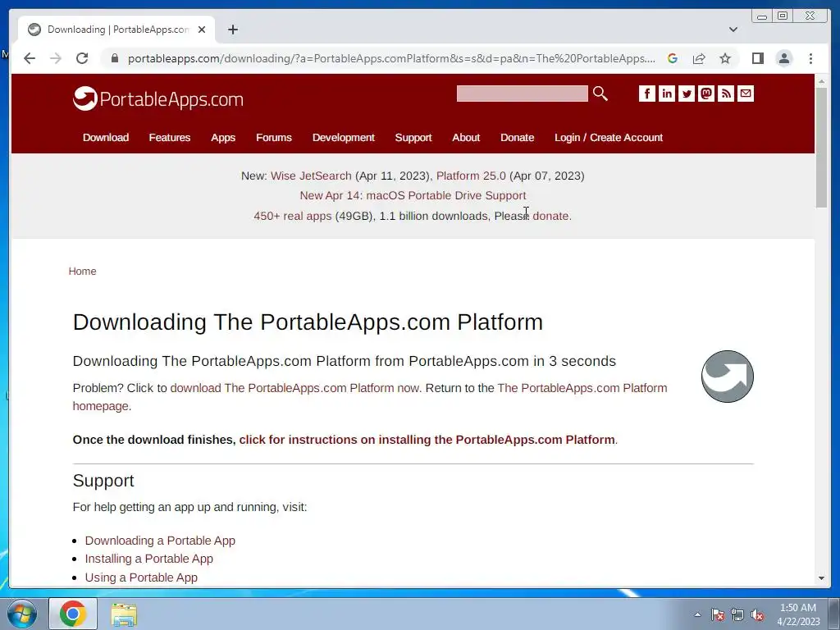The image size is (840, 630).
Task: Open a new browser tab
Action: pos(232,30)
